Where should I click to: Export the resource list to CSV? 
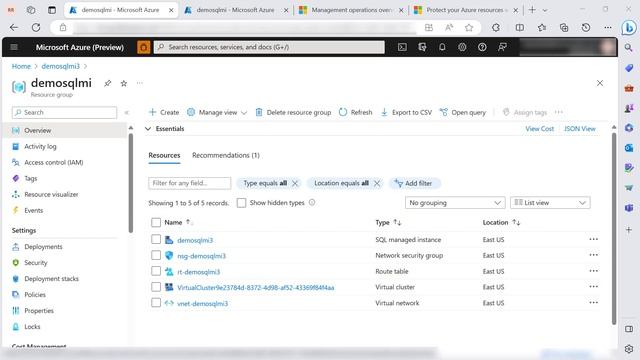click(x=406, y=112)
